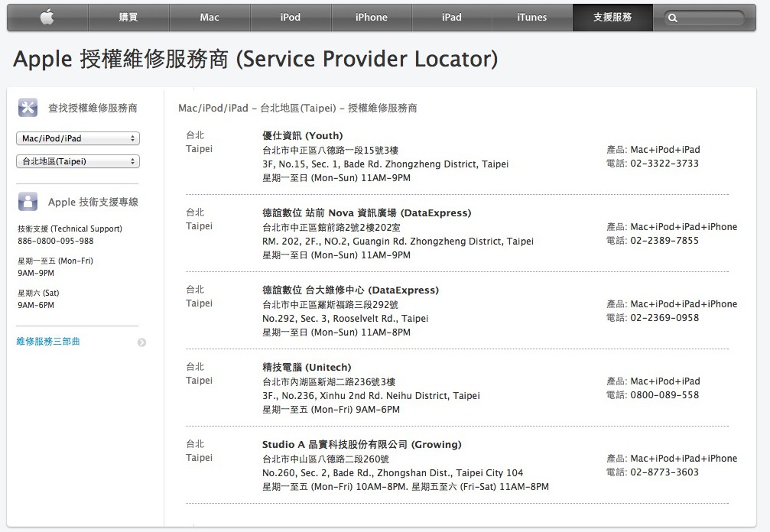Click Youth products Mac+iPod+iPad label
The image size is (770, 532).
coord(654,150)
